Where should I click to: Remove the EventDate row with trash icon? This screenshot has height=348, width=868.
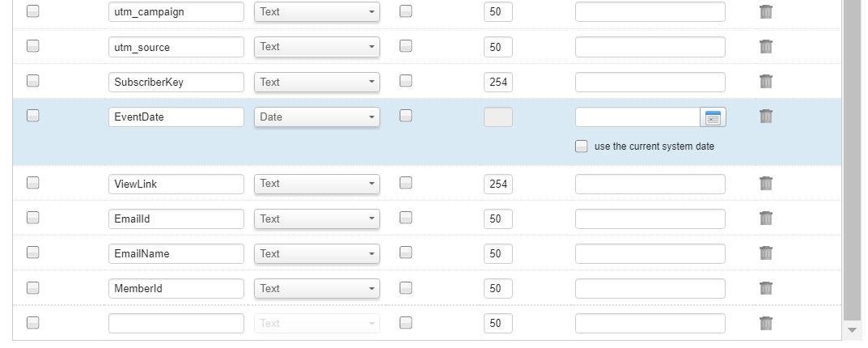[x=766, y=117]
